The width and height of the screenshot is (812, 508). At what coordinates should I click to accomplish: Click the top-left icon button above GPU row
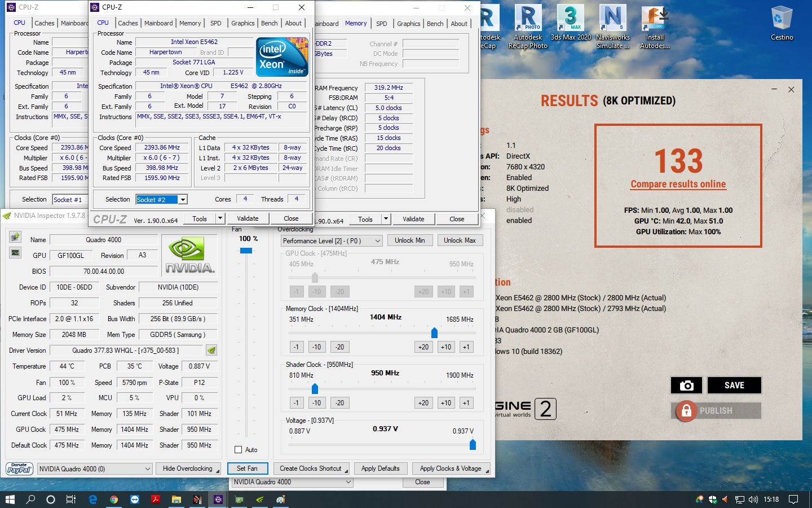(15, 237)
